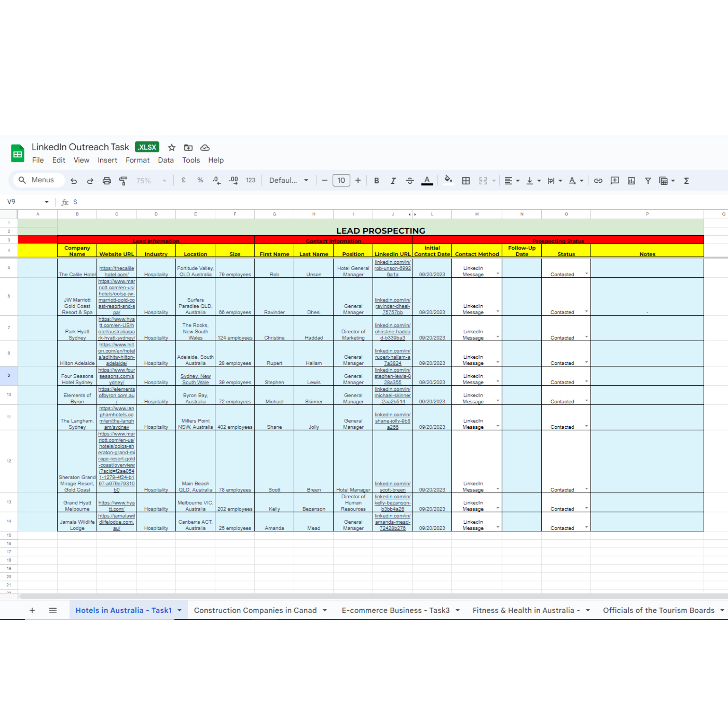Viewport: 728px width, 728px height.
Task: Open the thecalile hotel.com website link
Action: 117,271
